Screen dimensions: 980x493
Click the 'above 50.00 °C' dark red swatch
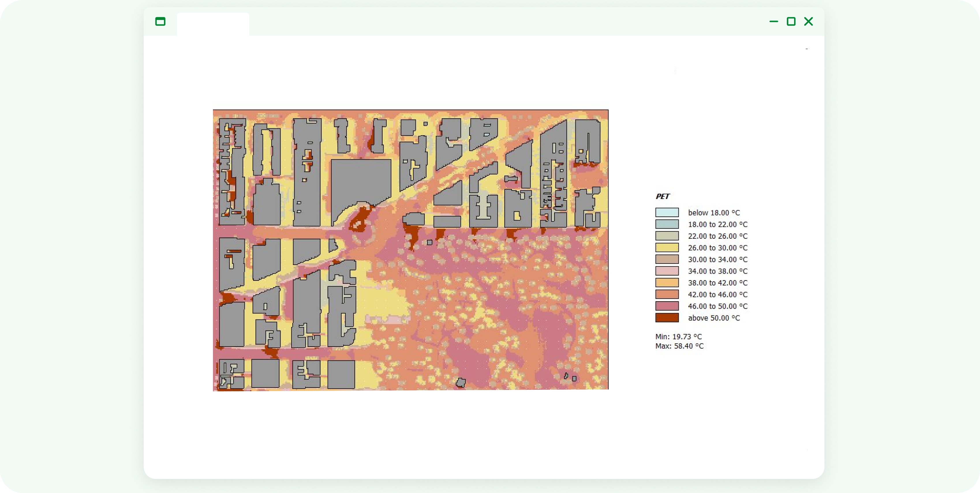click(667, 318)
